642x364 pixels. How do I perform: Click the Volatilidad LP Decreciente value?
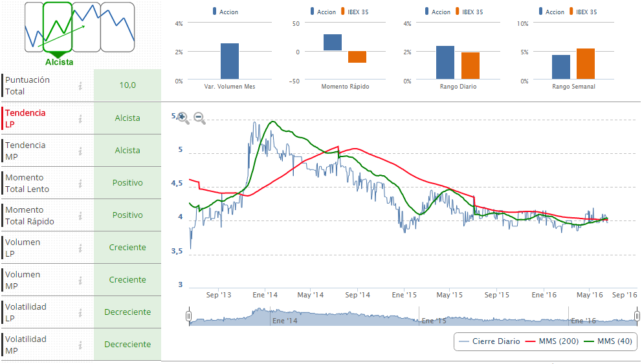pyautogui.click(x=127, y=312)
